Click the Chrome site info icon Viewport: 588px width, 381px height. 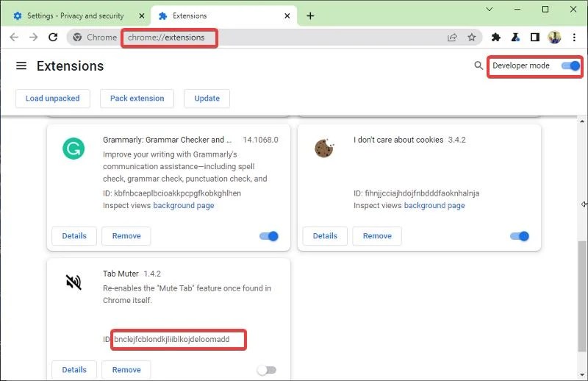(x=77, y=38)
